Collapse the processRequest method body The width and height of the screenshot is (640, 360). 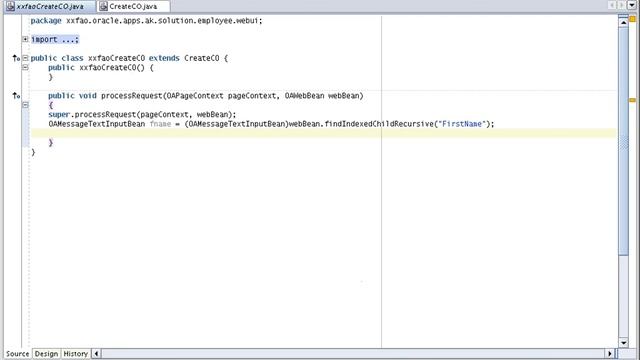(x=25, y=105)
